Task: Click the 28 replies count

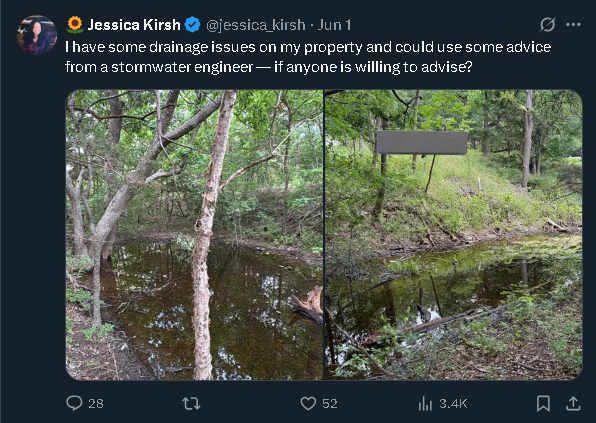Action: point(96,404)
